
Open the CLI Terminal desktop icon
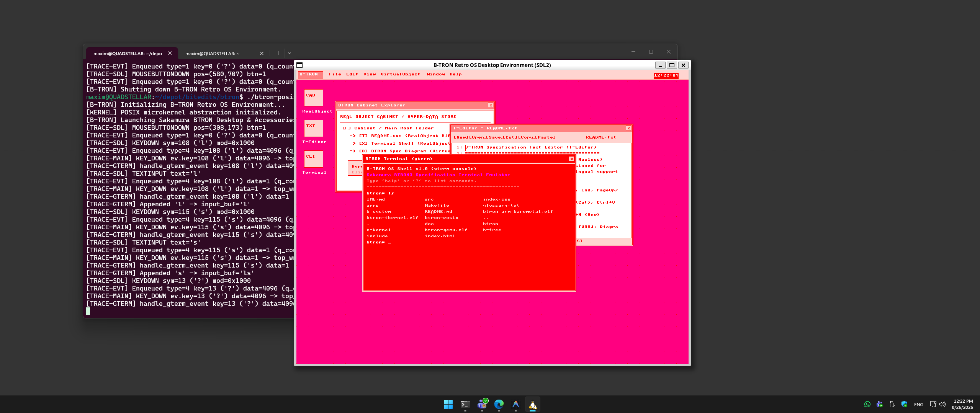click(x=314, y=159)
